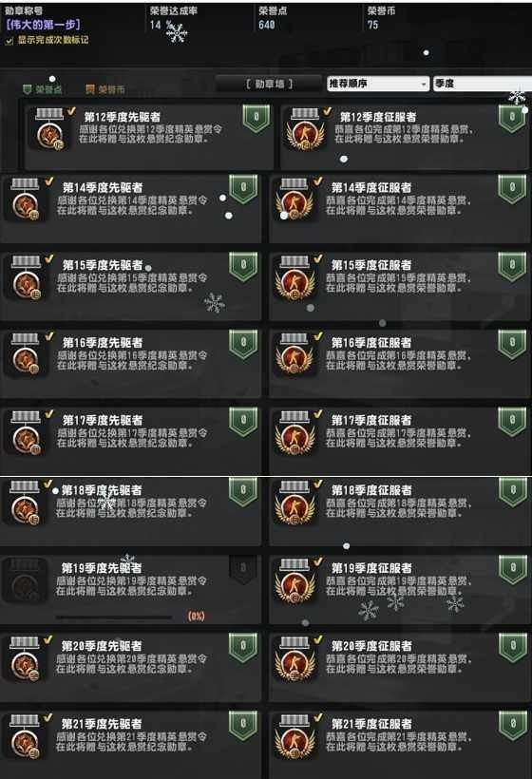Select the 第16季度先驱者 medal icon
The image size is (532, 779).
pyautogui.click(x=26, y=353)
